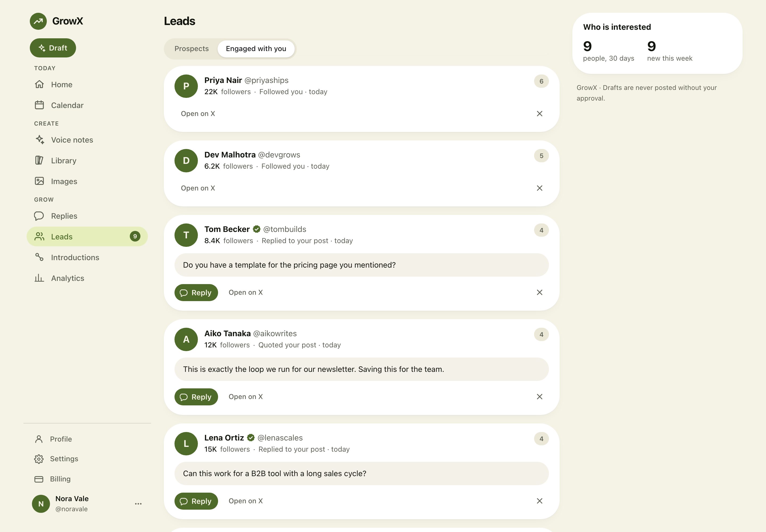The height and width of the screenshot is (532, 766).
Task: Start a new Draft
Action: pyautogui.click(x=53, y=48)
